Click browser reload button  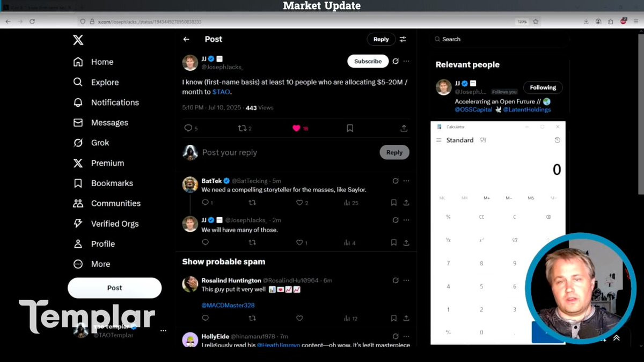coord(32,21)
